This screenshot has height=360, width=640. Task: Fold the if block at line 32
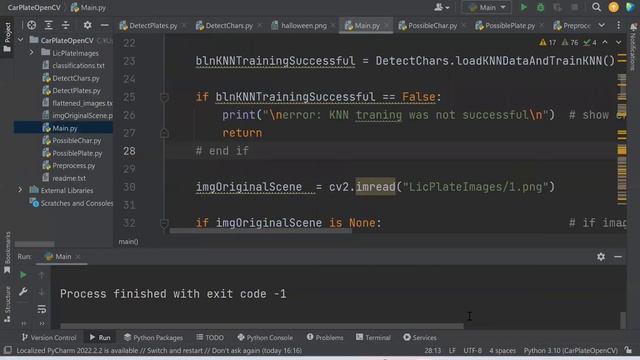point(164,223)
